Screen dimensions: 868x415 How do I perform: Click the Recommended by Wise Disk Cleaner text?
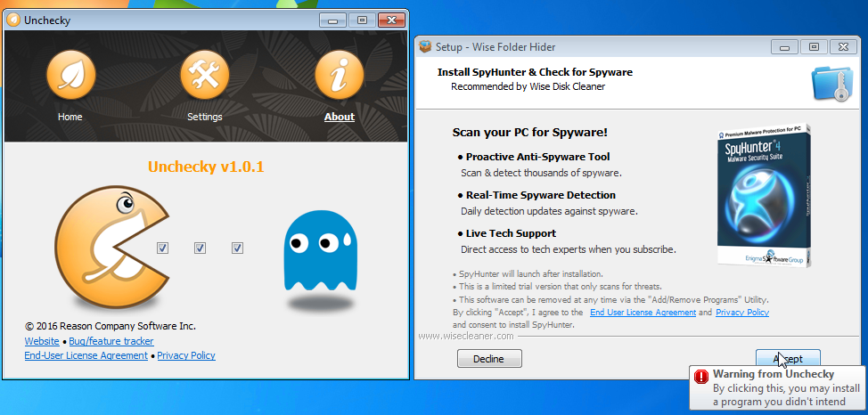[528, 87]
